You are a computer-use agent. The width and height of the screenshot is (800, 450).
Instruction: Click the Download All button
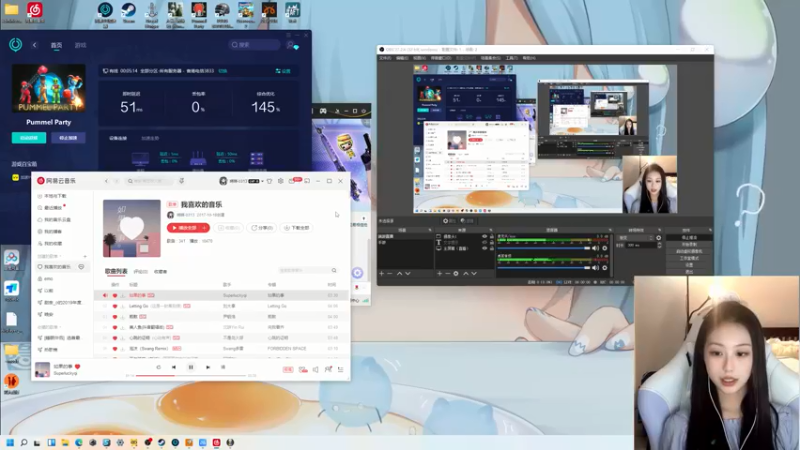296,228
